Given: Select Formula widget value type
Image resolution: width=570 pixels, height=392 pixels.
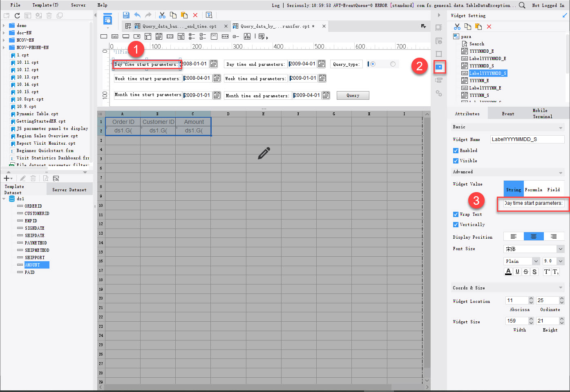Looking at the screenshot, I should coord(534,190).
